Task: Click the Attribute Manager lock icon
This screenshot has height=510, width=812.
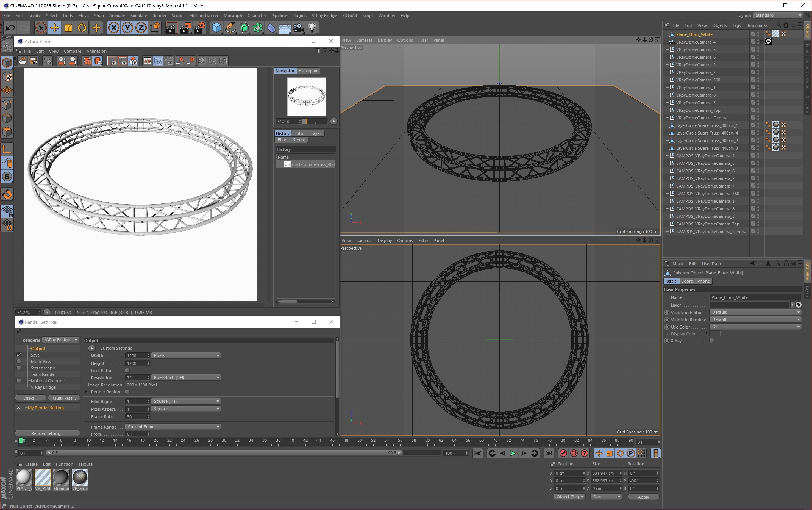Action: [786, 264]
